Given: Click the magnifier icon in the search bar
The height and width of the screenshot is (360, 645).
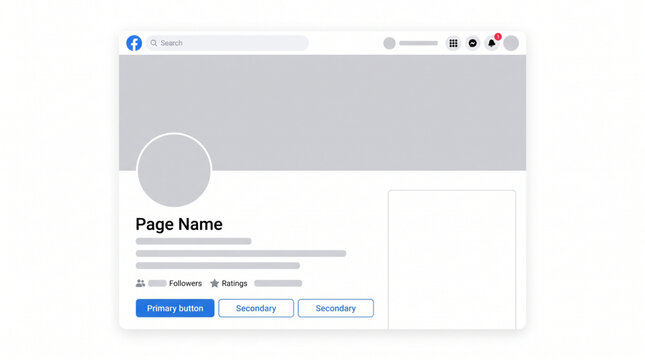Looking at the screenshot, I should [x=153, y=43].
